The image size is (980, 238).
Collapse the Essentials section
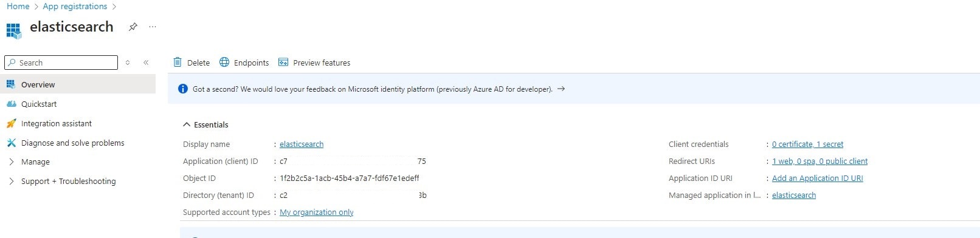[205, 124]
